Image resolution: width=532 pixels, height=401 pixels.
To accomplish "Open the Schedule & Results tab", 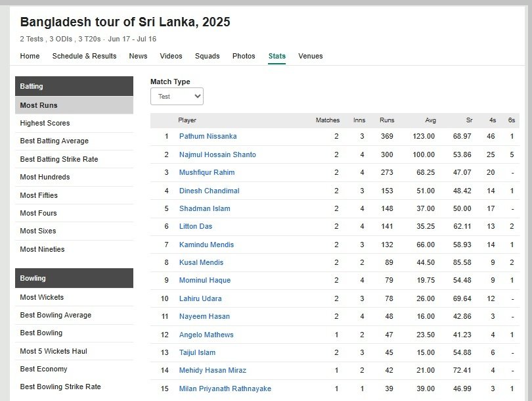I will point(84,56).
